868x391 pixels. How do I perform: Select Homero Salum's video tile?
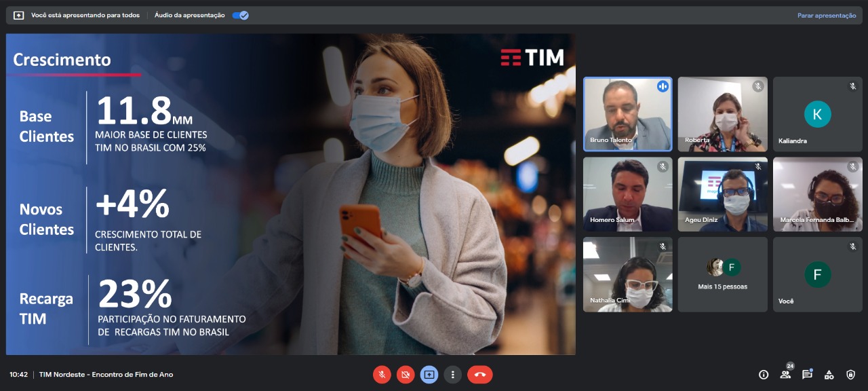click(x=627, y=194)
